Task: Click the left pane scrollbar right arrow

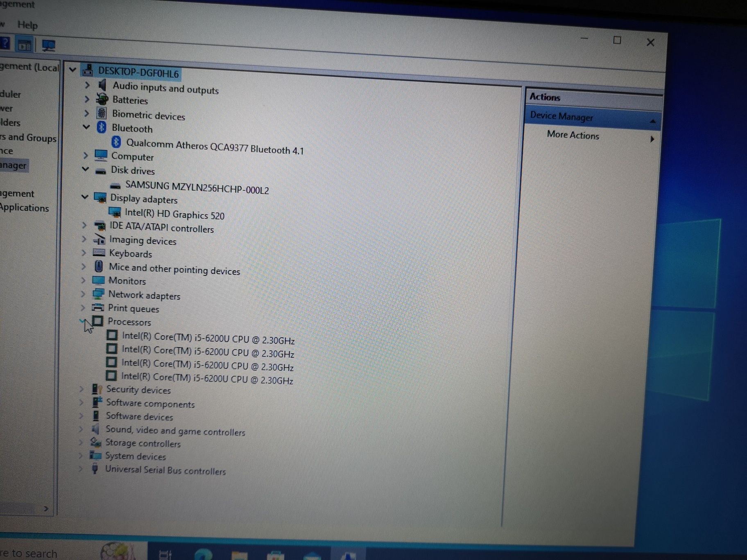Action: click(x=46, y=508)
